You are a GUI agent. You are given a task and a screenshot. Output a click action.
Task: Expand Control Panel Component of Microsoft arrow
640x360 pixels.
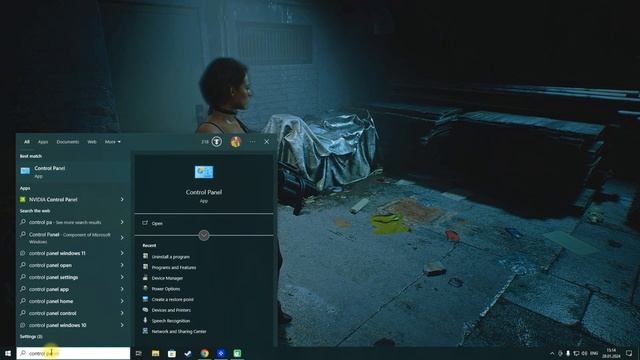(122, 238)
